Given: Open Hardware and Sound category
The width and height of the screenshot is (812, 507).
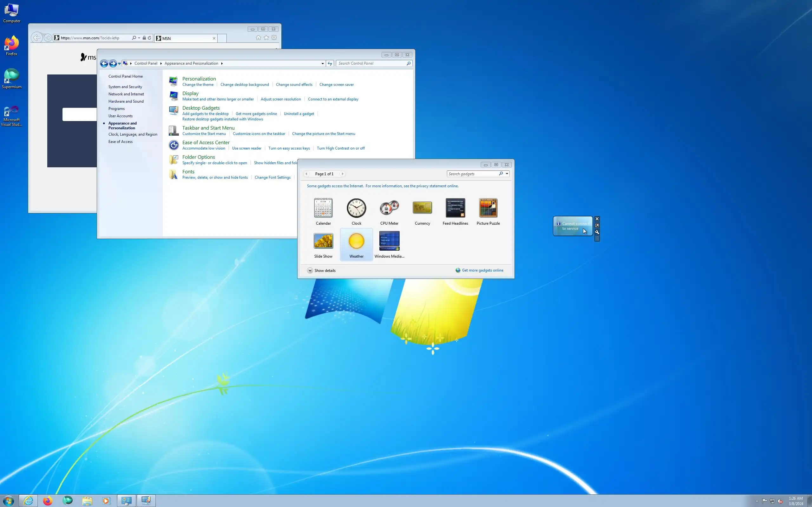Looking at the screenshot, I should (126, 101).
